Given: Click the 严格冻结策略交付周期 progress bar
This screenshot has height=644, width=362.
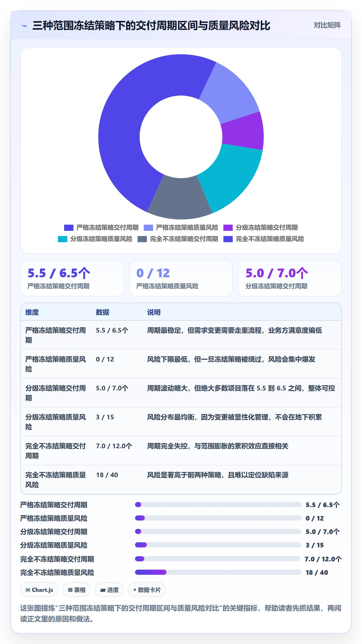Looking at the screenshot, I should [218, 505].
